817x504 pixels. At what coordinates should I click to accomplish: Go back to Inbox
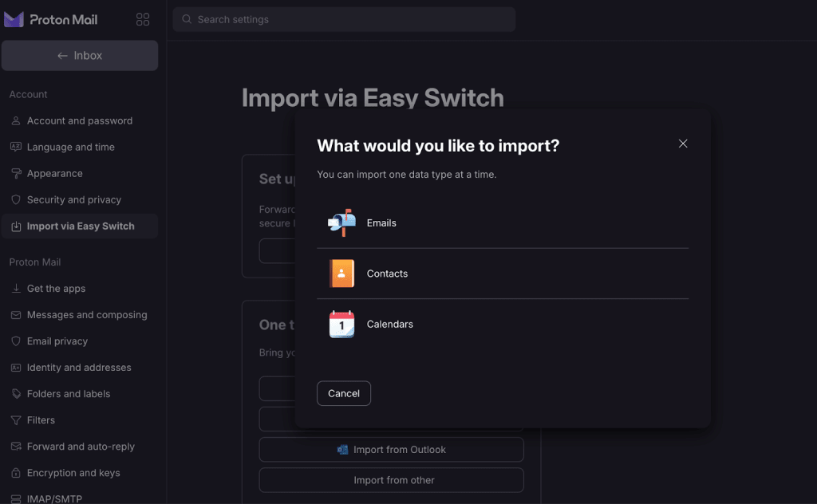pos(80,56)
